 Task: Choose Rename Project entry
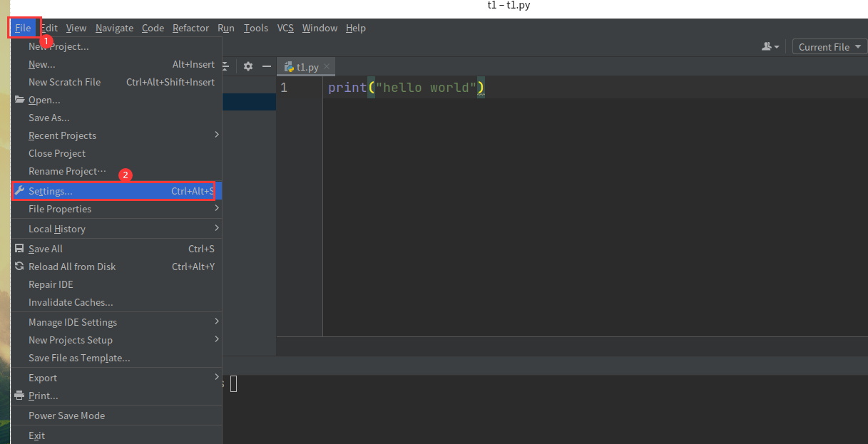[x=116, y=171]
